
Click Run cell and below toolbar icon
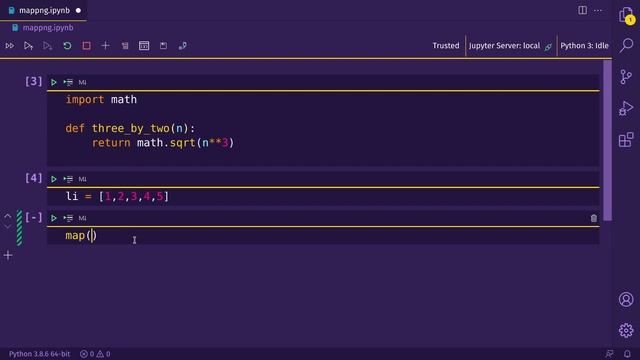pos(47,46)
